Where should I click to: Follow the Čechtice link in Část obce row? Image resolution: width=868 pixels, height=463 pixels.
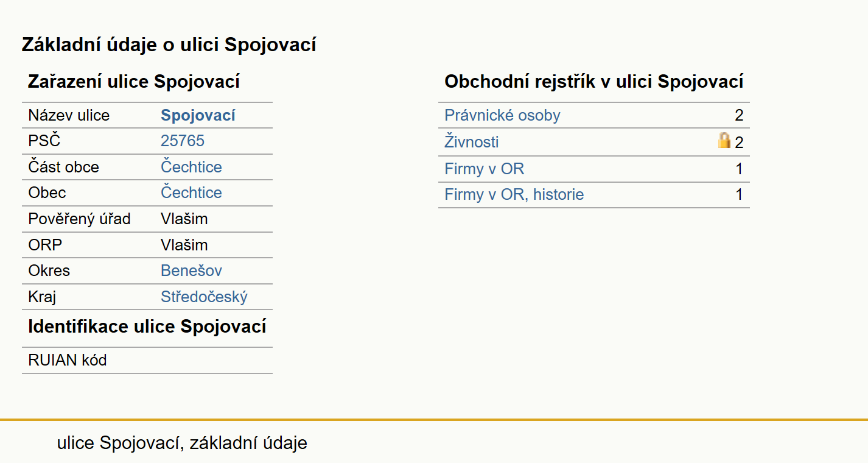coord(191,167)
